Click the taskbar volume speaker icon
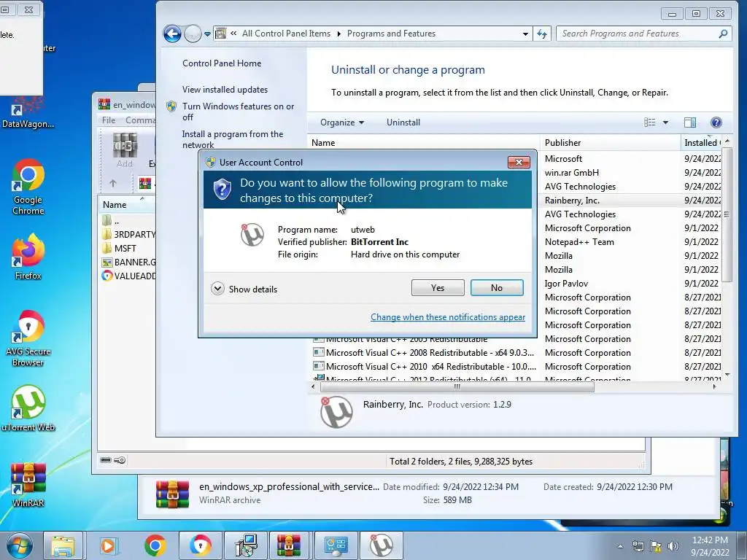Screen dimensions: 747x560 coord(673,546)
